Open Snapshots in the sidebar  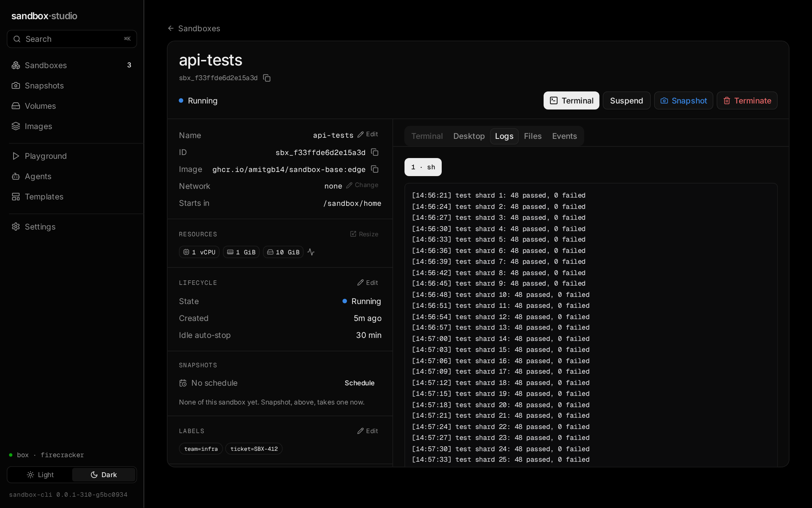click(71, 85)
